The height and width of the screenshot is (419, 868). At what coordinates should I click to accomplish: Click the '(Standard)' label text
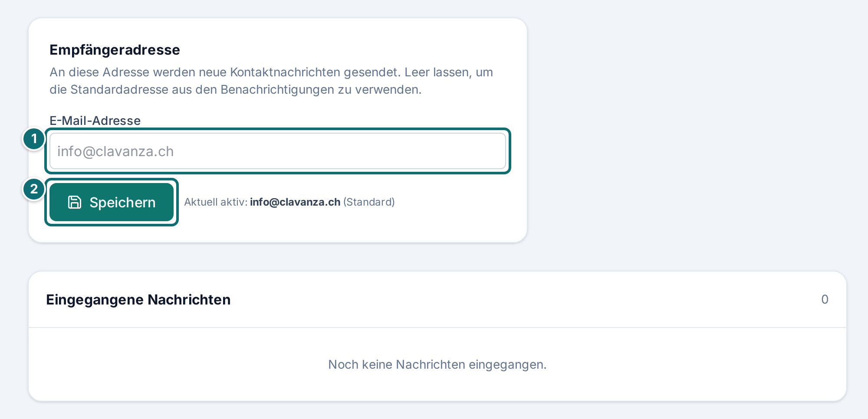(x=369, y=202)
